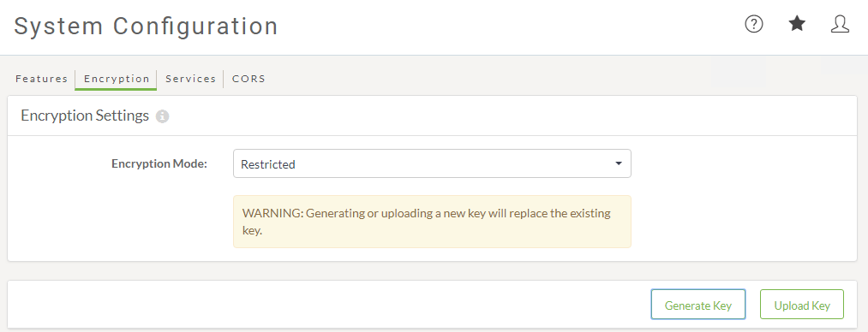Open the Services tab
This screenshot has height=332, width=868.
[x=190, y=79]
